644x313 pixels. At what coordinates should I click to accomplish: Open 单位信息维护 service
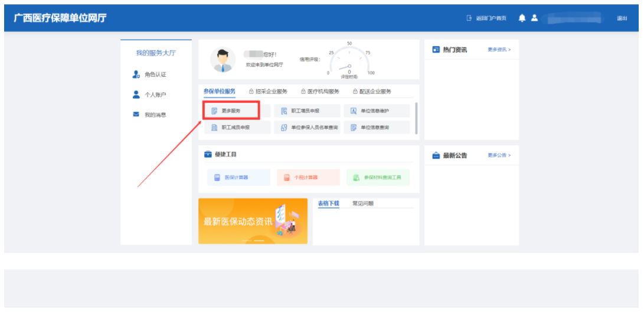(x=376, y=111)
